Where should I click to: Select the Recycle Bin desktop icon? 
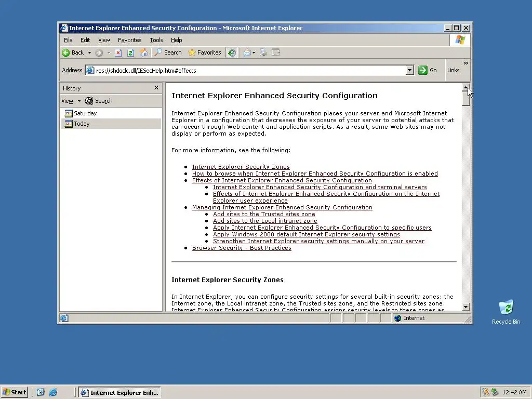(506, 312)
